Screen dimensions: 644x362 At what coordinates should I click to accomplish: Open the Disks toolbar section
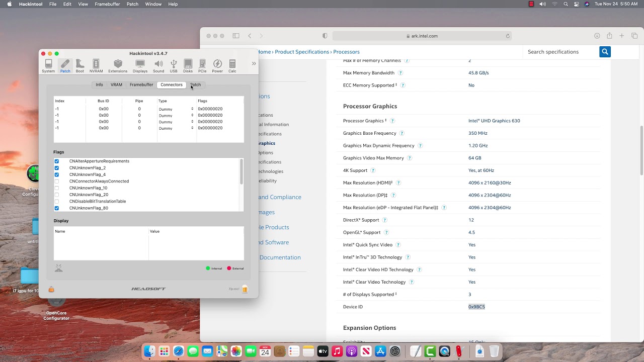pyautogui.click(x=188, y=66)
